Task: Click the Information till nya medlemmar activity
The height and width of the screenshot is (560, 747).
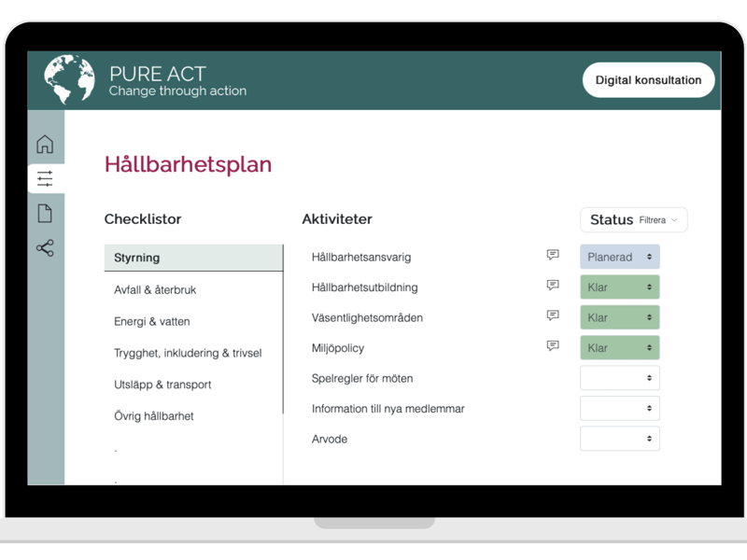Action: click(x=388, y=409)
